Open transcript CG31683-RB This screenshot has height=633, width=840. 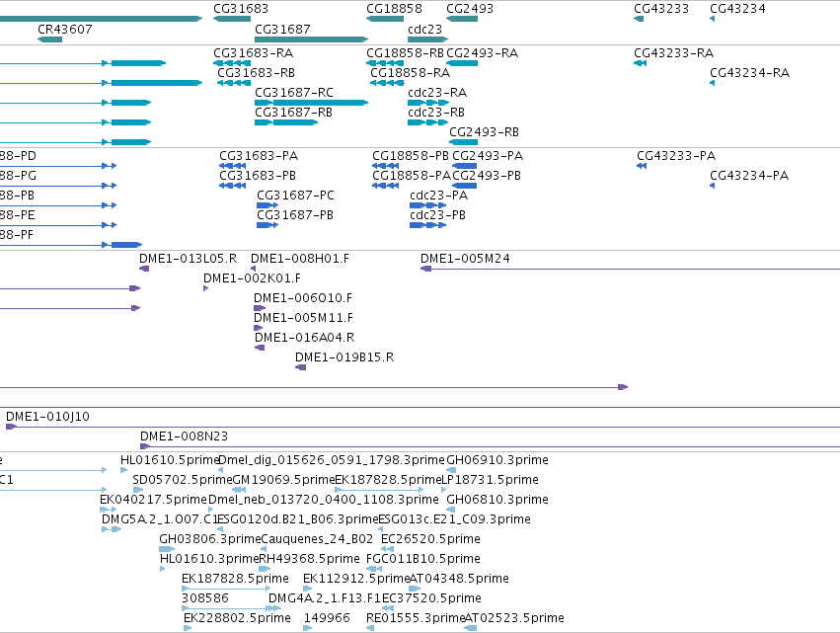point(256,73)
